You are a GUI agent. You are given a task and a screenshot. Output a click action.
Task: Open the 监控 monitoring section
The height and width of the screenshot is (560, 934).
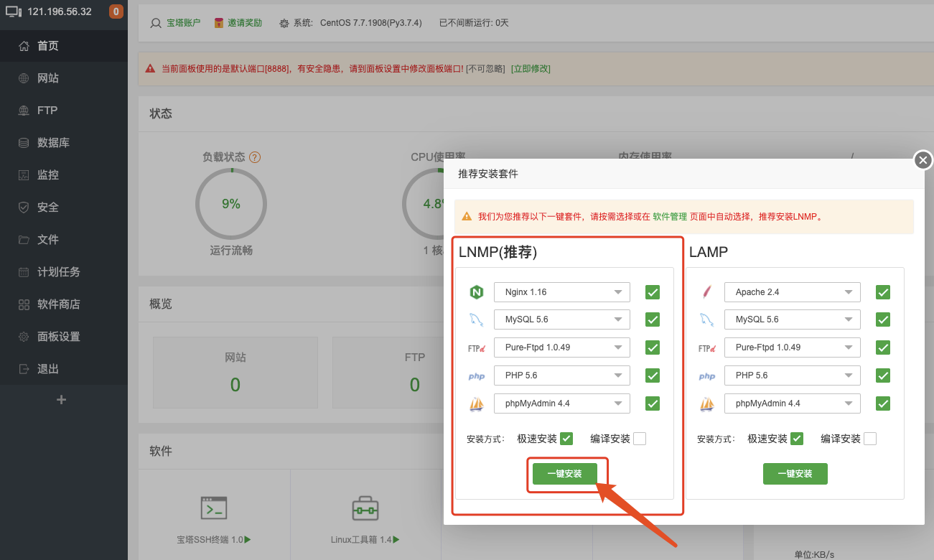(x=64, y=175)
